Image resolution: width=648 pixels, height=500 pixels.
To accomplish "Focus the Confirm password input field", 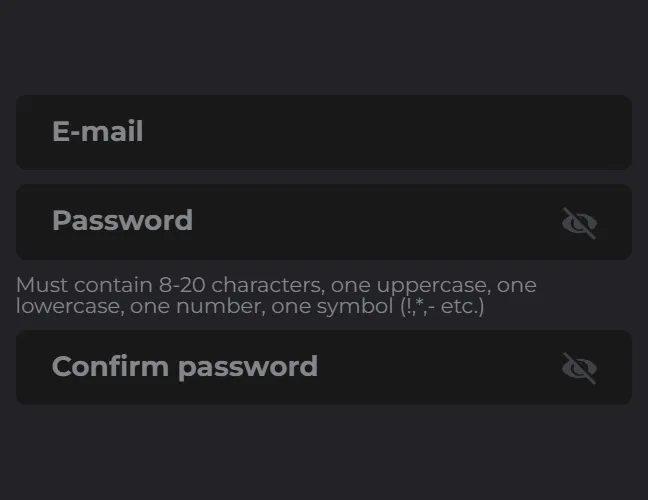I will pyautogui.click(x=324, y=367).
